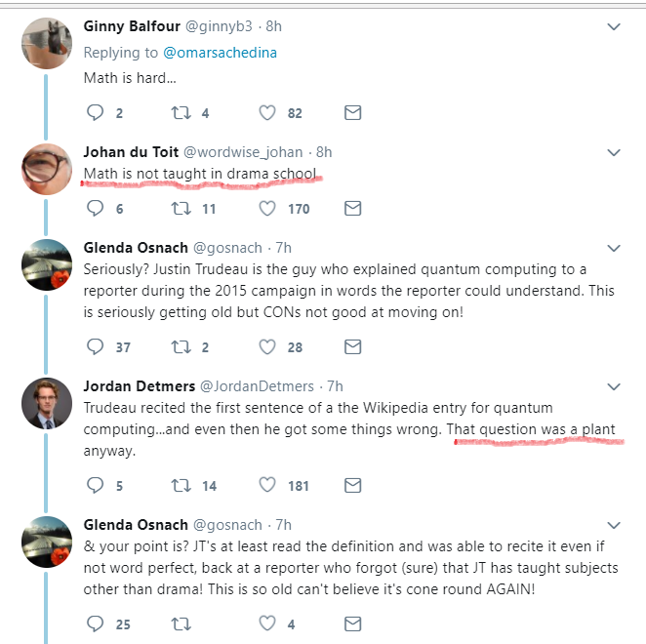
Task: Open more options for Ginny Balfour's tweet
Action: point(614,26)
